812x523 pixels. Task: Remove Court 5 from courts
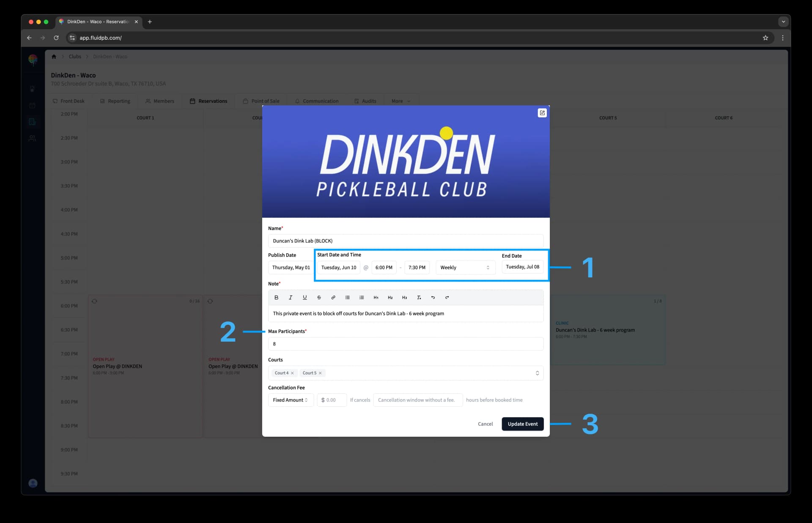pyautogui.click(x=320, y=373)
